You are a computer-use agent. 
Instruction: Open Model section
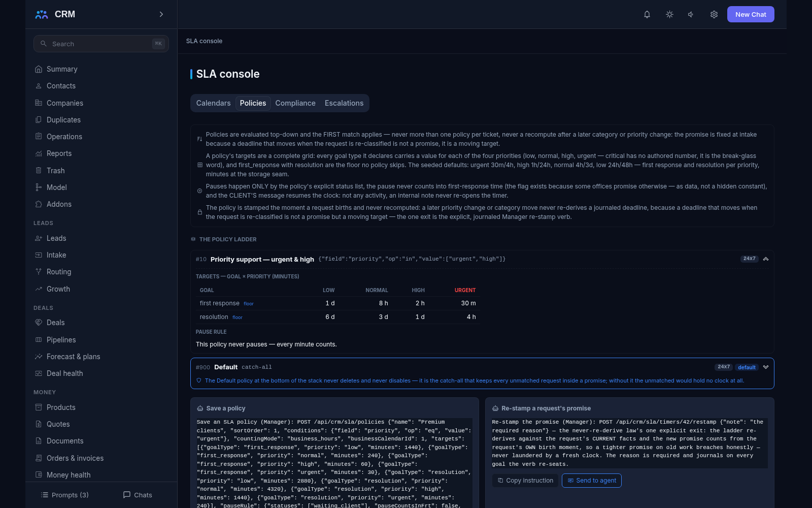pyautogui.click(x=101, y=187)
